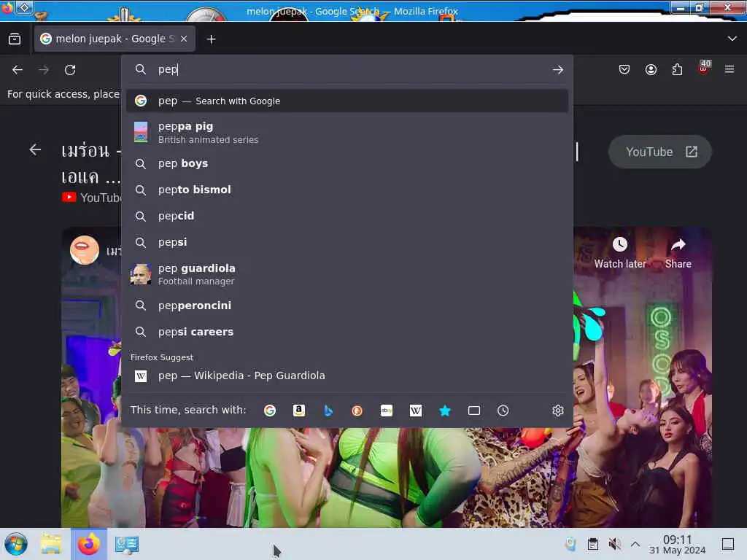Open the Windows-style Start button
Image resolution: width=747 pixels, height=560 pixels.
pyautogui.click(x=16, y=544)
